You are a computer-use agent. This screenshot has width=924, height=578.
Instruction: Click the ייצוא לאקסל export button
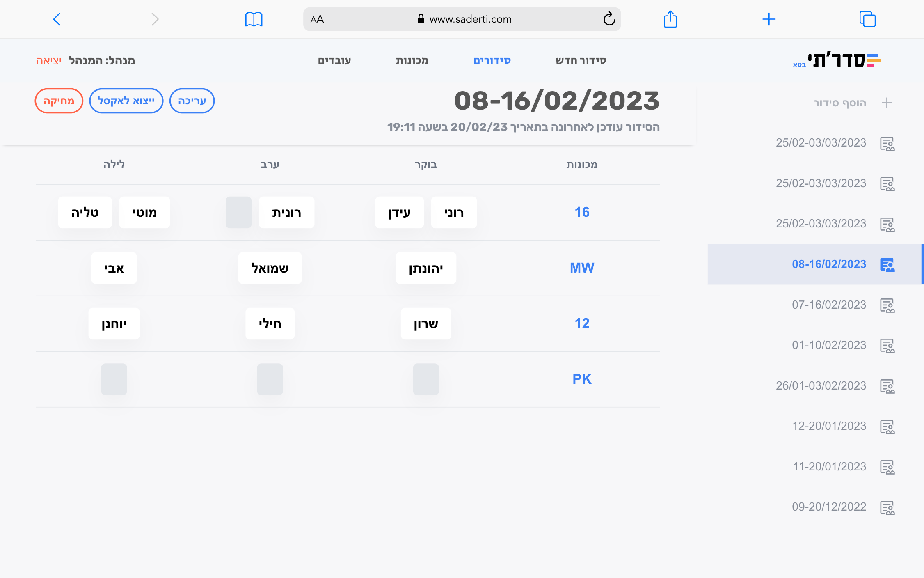(126, 101)
